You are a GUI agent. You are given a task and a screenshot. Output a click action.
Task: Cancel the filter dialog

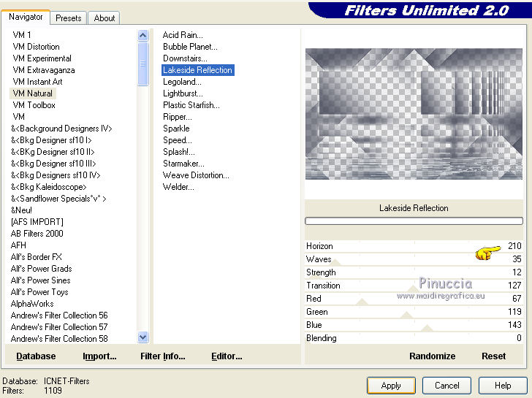[x=446, y=386]
